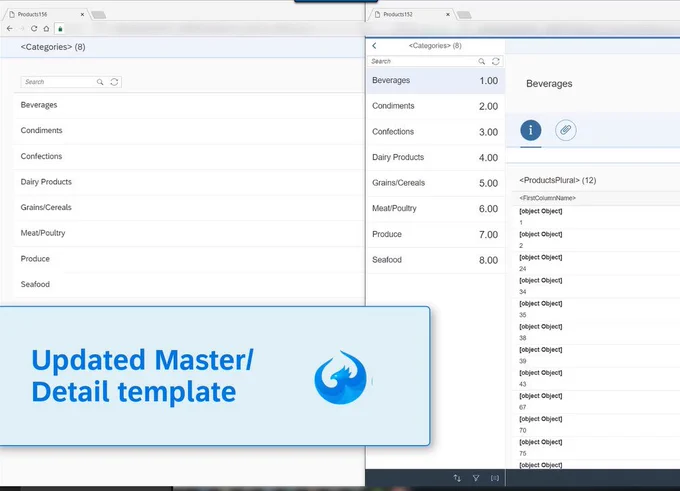Click the <FirstColumnName> column header
This screenshot has height=491, width=680.
pyautogui.click(x=547, y=198)
